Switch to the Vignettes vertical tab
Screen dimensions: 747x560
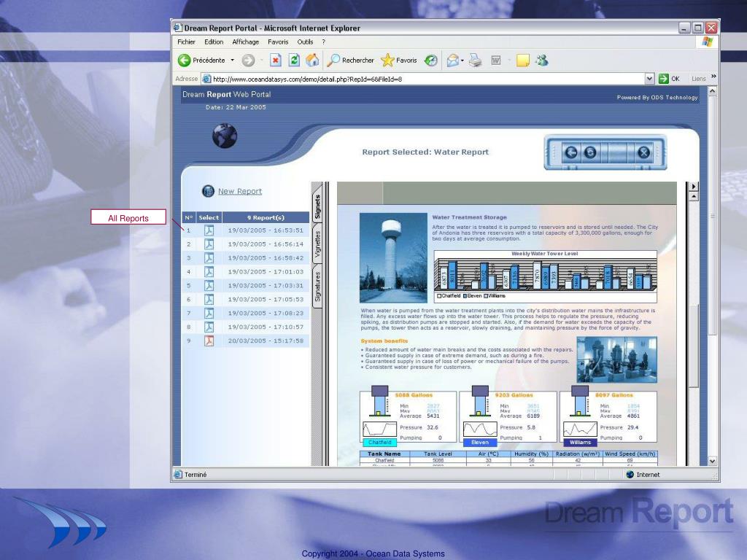tap(317, 244)
